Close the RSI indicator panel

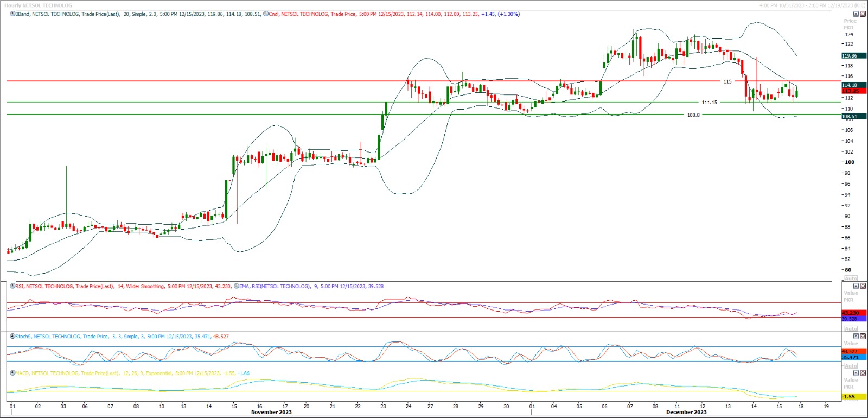point(863,286)
